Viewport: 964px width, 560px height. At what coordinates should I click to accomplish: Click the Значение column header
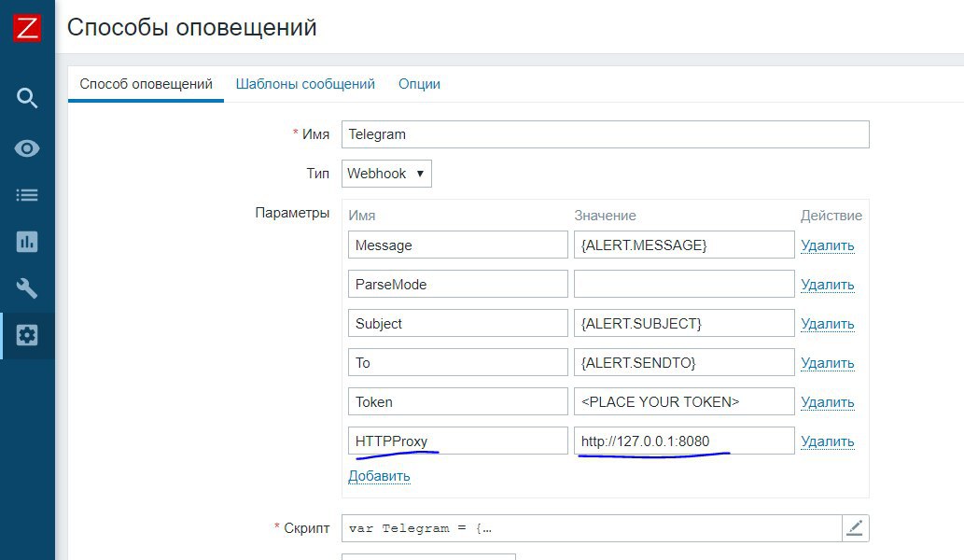605,216
